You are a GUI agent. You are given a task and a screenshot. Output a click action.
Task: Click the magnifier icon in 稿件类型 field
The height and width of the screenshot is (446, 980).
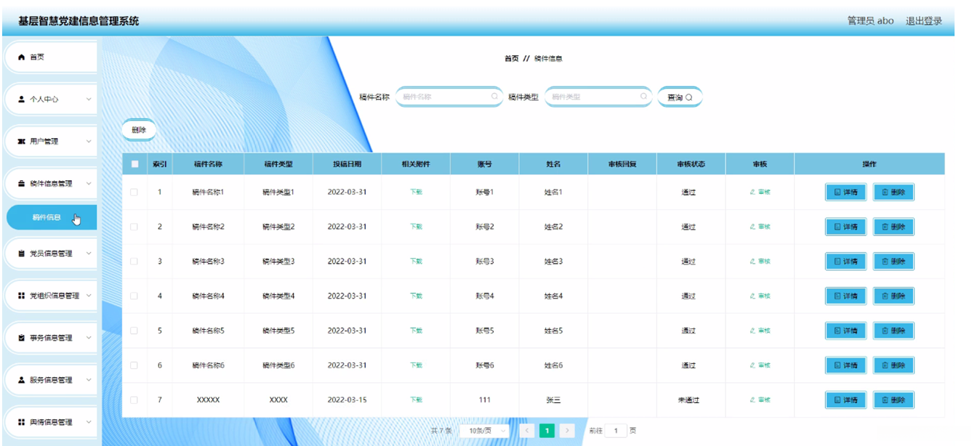(643, 97)
